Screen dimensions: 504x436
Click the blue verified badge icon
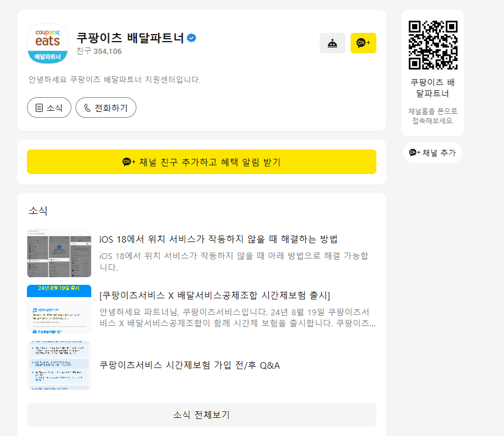coord(191,38)
